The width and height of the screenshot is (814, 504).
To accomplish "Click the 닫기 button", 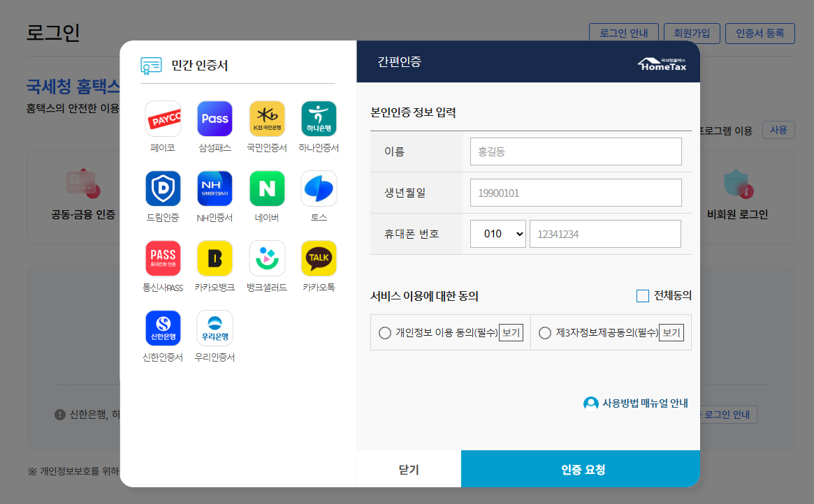I will coord(409,469).
